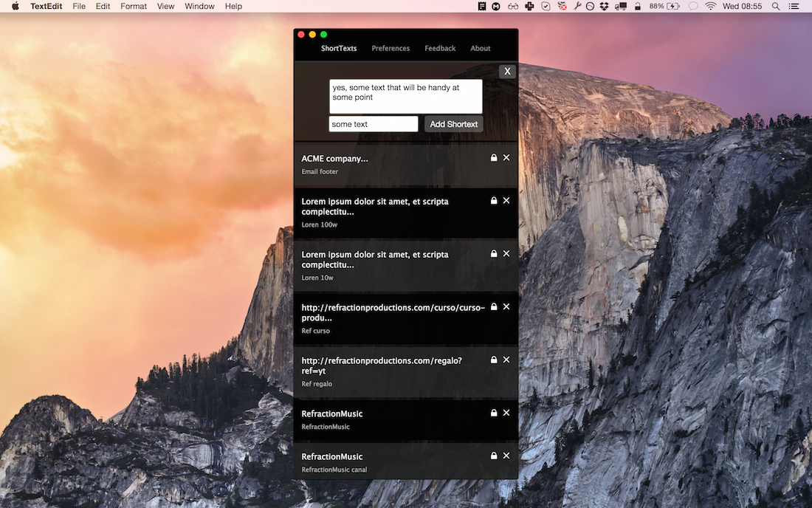The height and width of the screenshot is (508, 812).
Task: Select the curso-produ URL shortext
Action: (x=406, y=319)
